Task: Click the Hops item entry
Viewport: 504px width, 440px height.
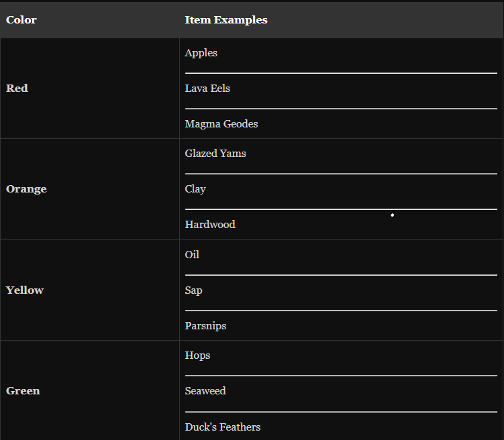Action: tap(197, 355)
